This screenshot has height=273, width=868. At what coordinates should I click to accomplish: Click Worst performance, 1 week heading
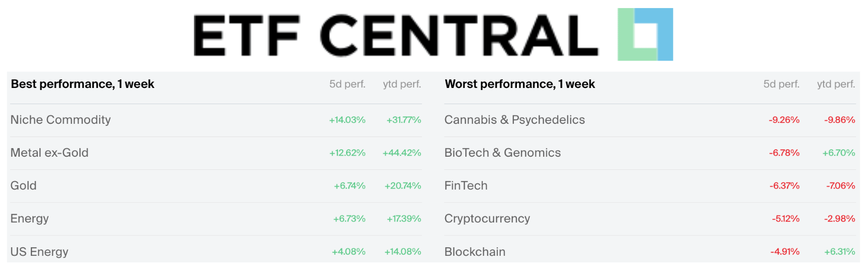[520, 84]
